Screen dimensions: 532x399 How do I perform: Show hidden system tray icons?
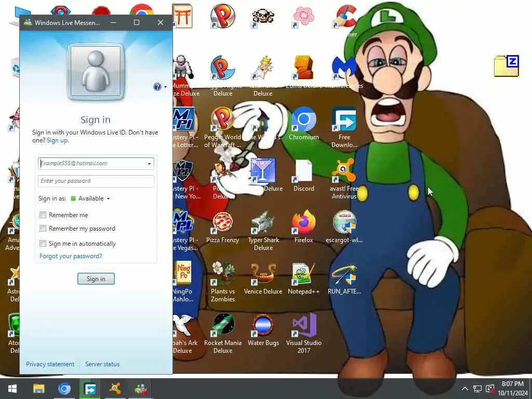click(x=465, y=389)
